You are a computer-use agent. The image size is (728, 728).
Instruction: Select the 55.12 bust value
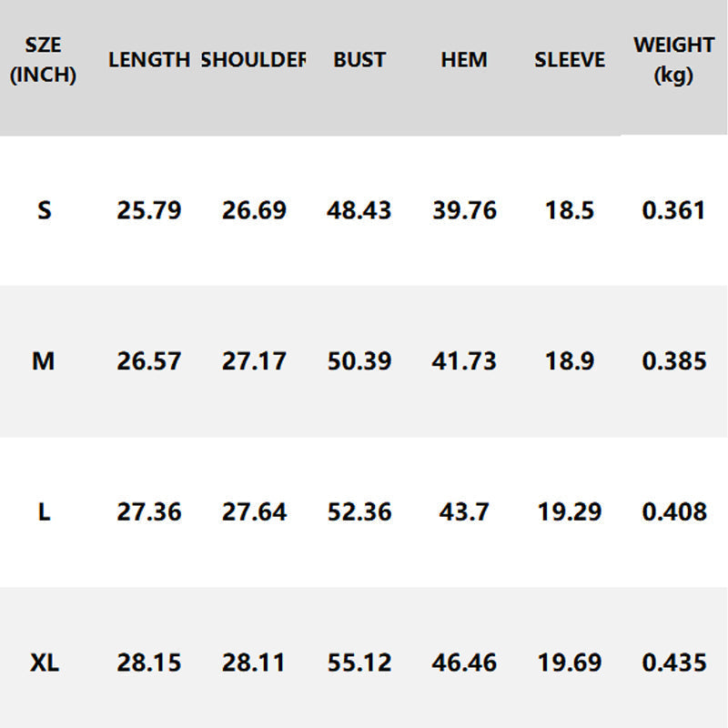(x=359, y=662)
